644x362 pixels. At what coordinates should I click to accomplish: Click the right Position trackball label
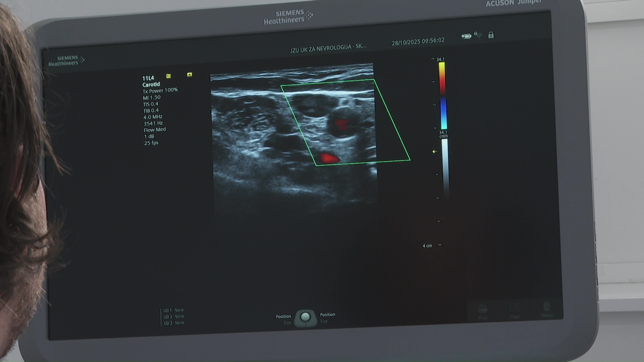point(327,314)
